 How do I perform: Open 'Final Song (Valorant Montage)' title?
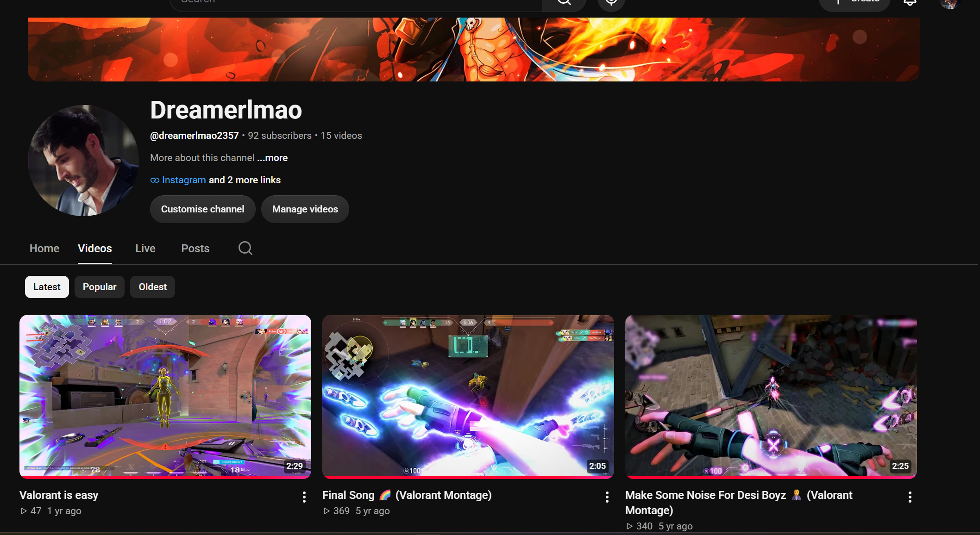[407, 495]
